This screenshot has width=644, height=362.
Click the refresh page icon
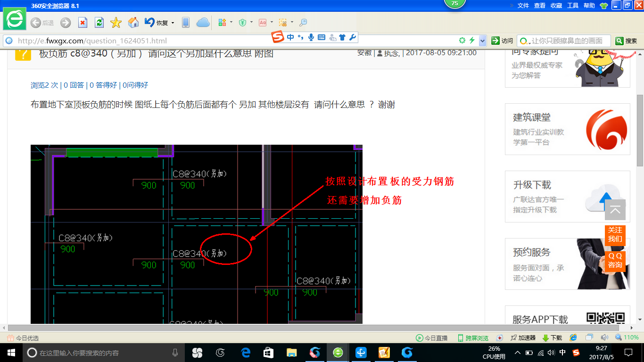(99, 22)
